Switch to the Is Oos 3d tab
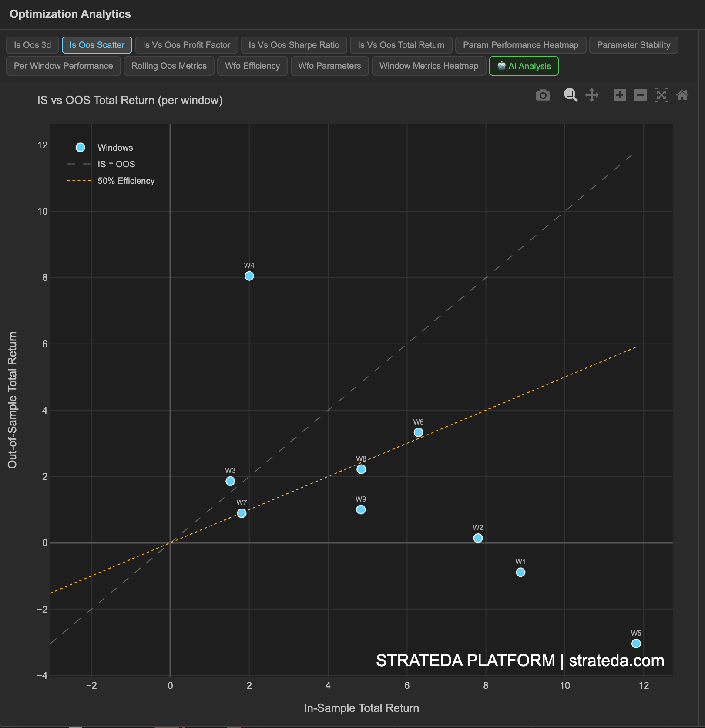This screenshot has width=705, height=728. (32, 45)
